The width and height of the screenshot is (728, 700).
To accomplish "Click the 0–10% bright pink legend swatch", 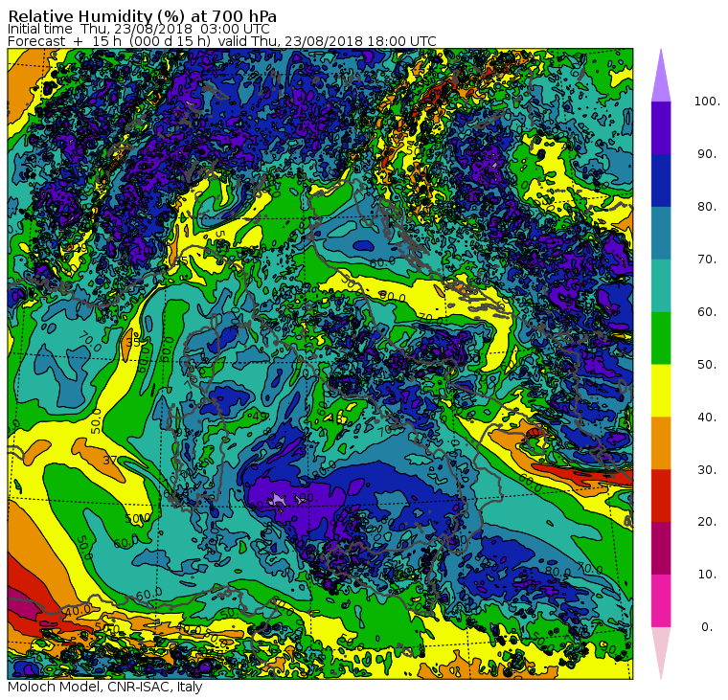I will [x=661, y=601].
